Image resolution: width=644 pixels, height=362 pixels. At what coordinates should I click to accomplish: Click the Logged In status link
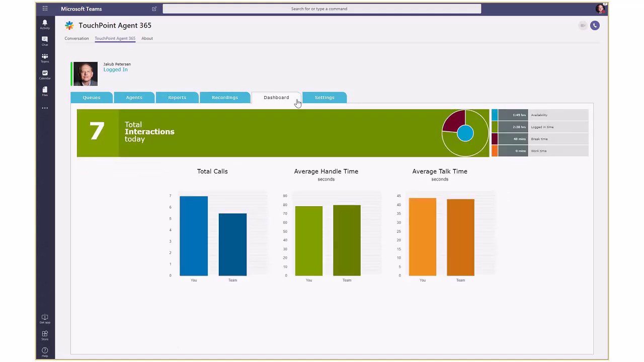coord(115,70)
